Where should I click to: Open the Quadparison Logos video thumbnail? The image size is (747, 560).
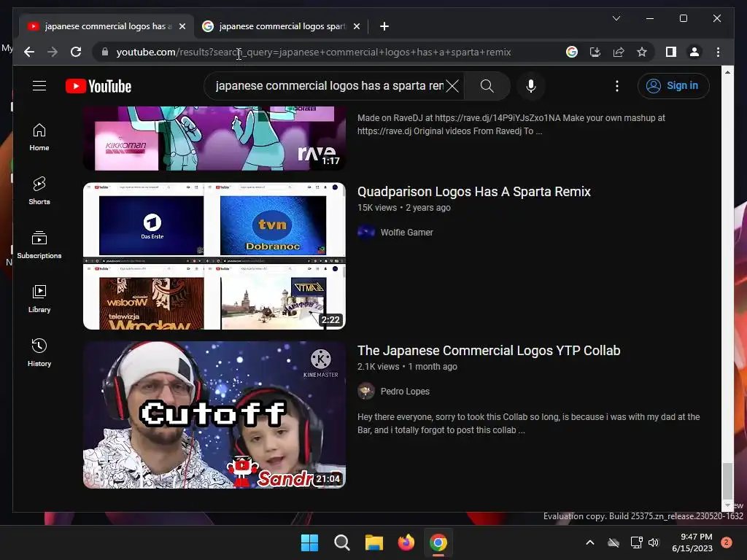214,256
